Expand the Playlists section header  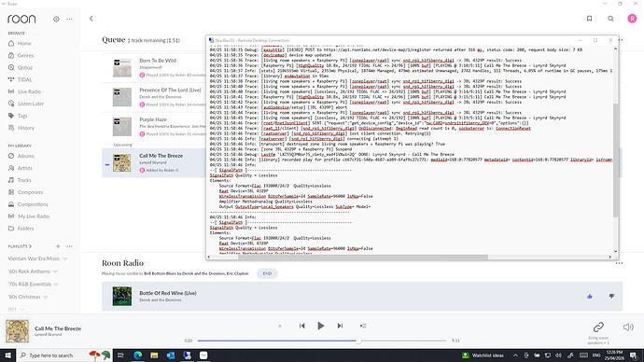click(20, 246)
